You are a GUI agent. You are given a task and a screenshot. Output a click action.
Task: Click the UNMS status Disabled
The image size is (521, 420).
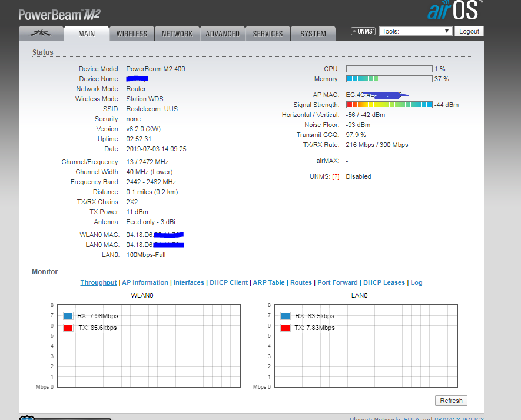pos(359,176)
